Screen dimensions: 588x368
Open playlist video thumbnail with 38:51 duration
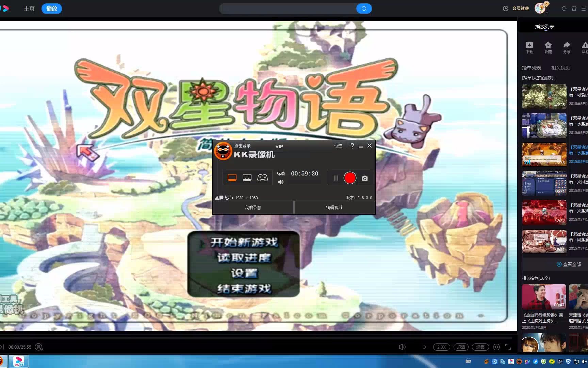pyautogui.click(x=544, y=183)
